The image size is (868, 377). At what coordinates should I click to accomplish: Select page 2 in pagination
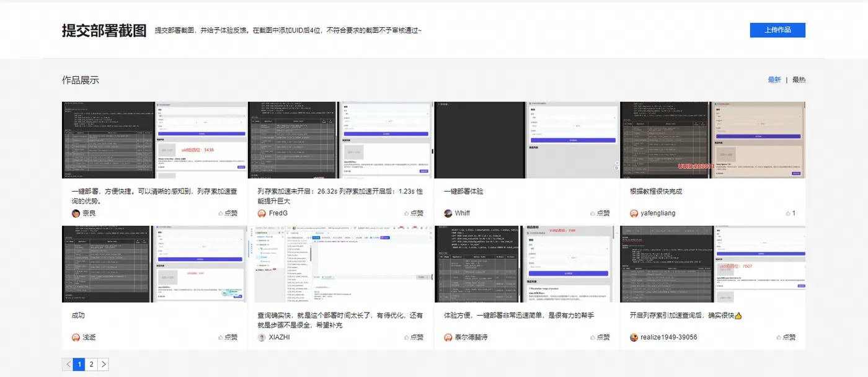91,365
